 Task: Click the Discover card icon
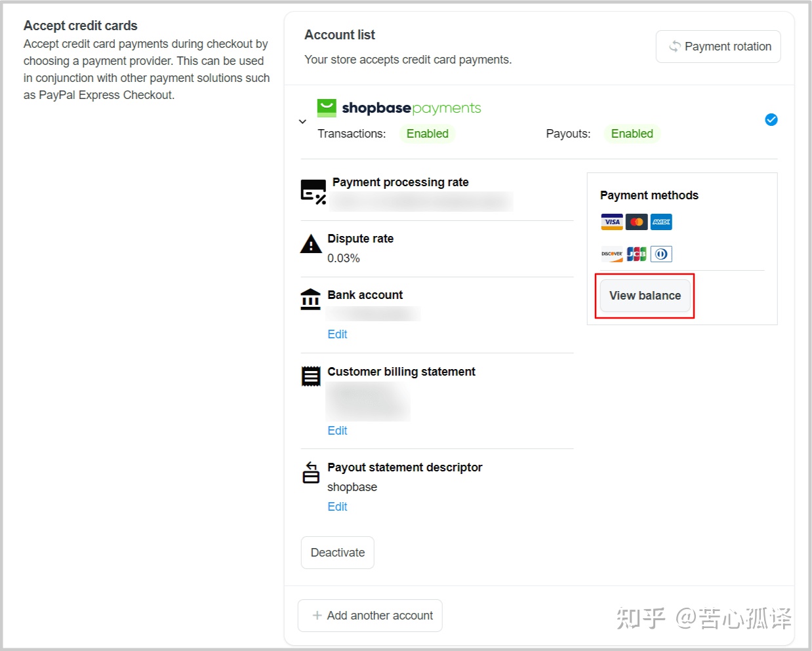[x=612, y=254]
